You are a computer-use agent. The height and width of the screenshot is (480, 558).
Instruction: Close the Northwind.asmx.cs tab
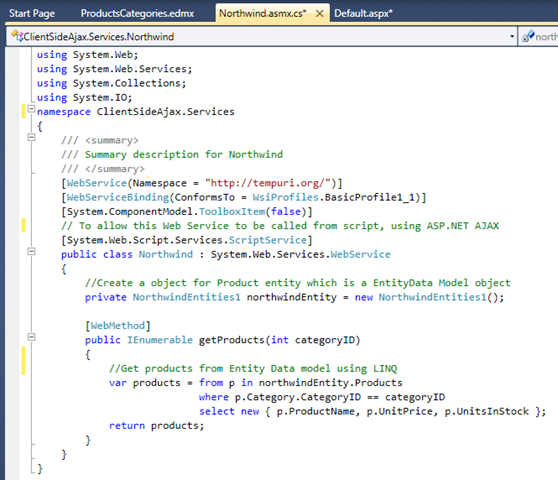320,14
